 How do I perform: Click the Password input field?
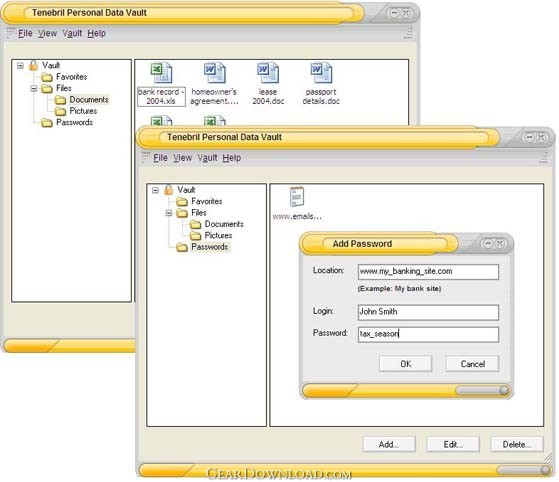[x=428, y=334]
